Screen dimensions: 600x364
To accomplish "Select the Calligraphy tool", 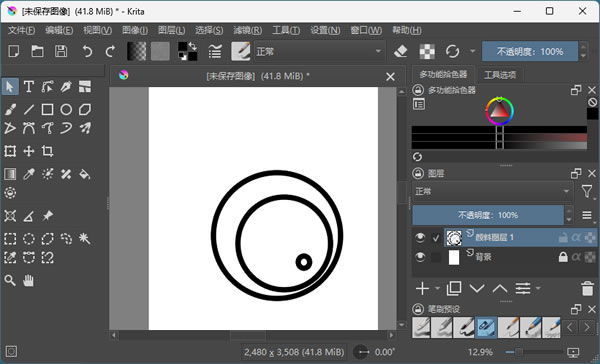I will pos(66,87).
